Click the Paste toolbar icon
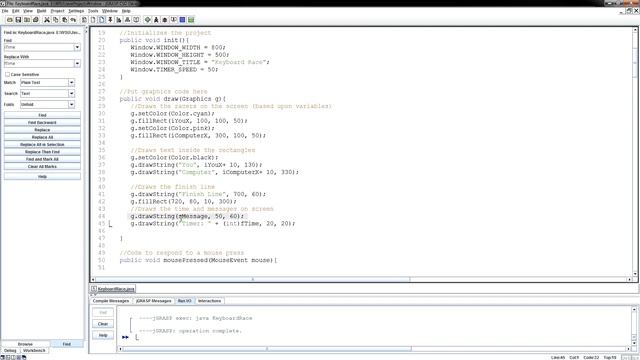 pos(64,20)
